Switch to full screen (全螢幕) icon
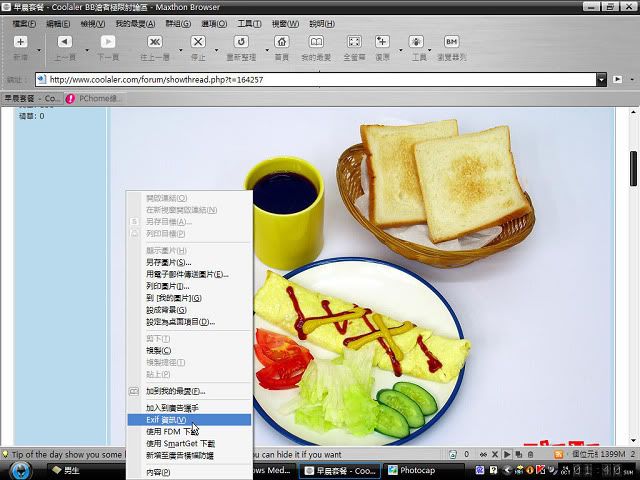 pos(354,43)
